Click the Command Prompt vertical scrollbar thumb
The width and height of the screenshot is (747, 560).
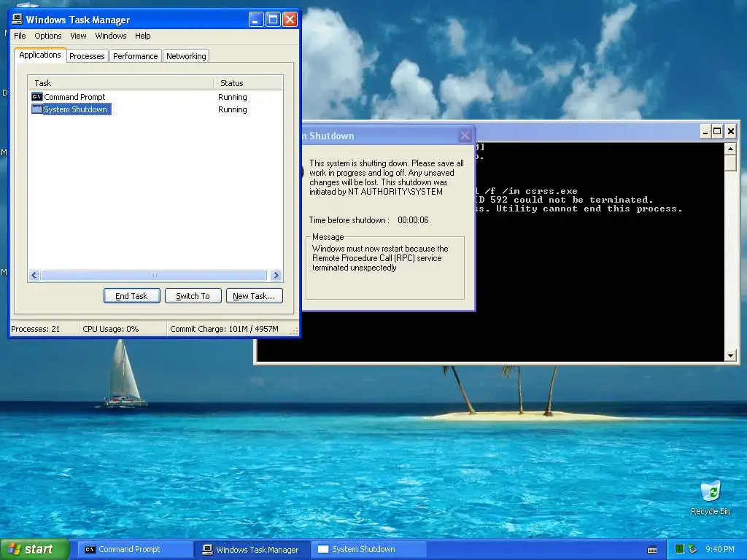(x=730, y=163)
